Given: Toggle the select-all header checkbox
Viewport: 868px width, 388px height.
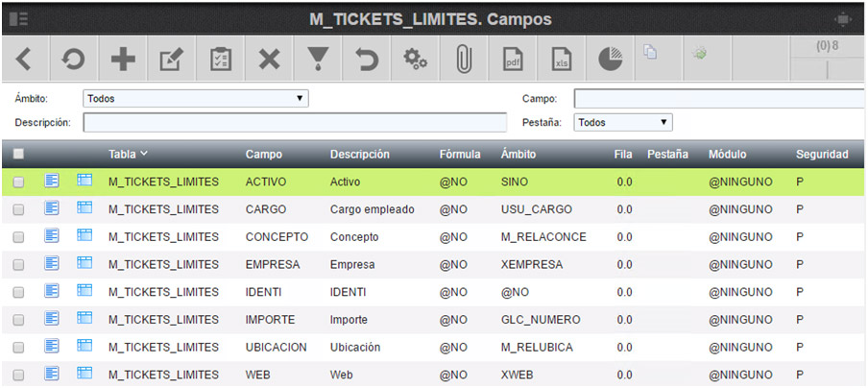Looking at the screenshot, I should (x=18, y=154).
